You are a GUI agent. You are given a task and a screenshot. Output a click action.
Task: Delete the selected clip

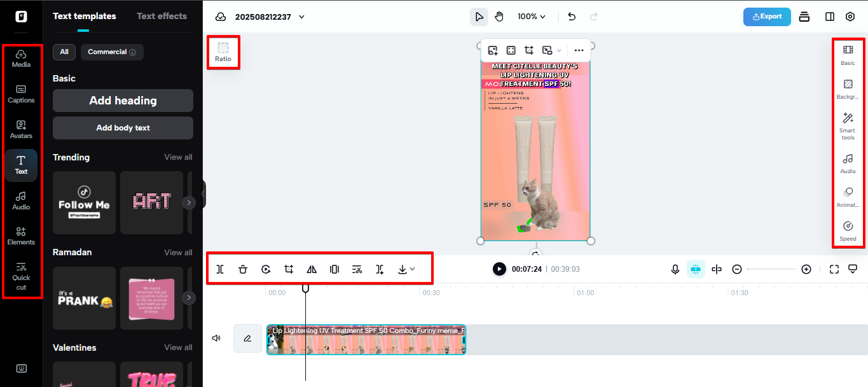tap(243, 269)
